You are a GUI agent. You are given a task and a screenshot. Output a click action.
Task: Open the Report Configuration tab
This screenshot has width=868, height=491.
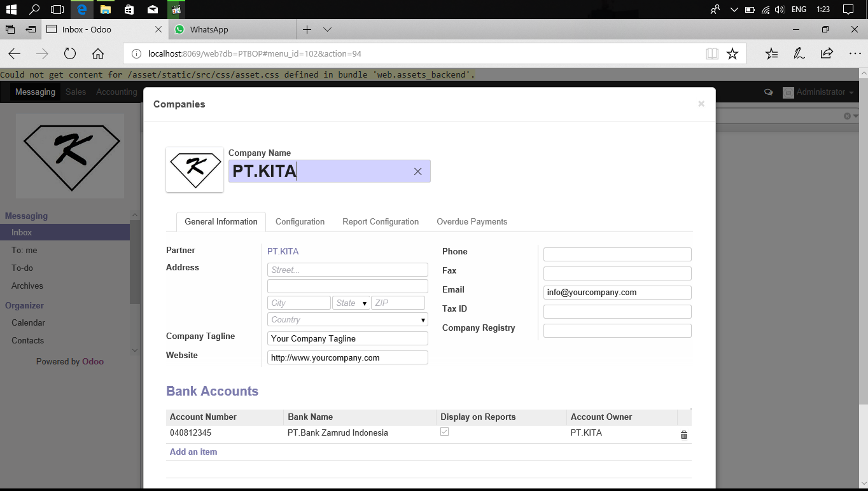point(381,221)
